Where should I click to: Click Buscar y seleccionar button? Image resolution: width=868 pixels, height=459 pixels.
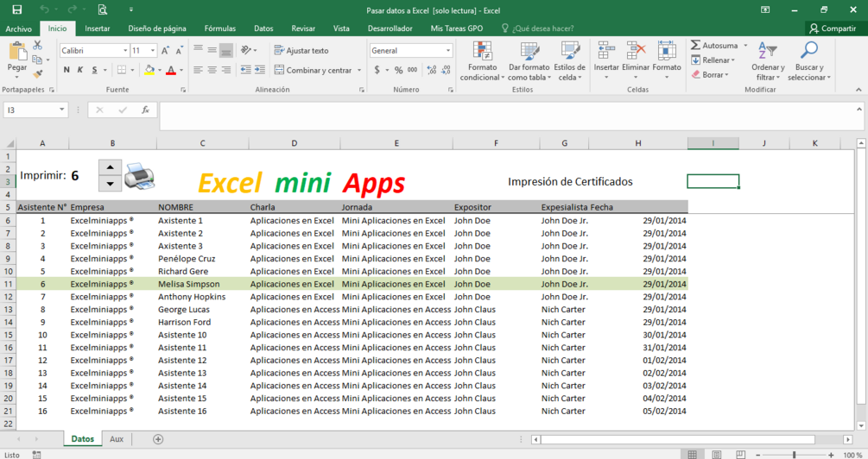click(x=808, y=61)
